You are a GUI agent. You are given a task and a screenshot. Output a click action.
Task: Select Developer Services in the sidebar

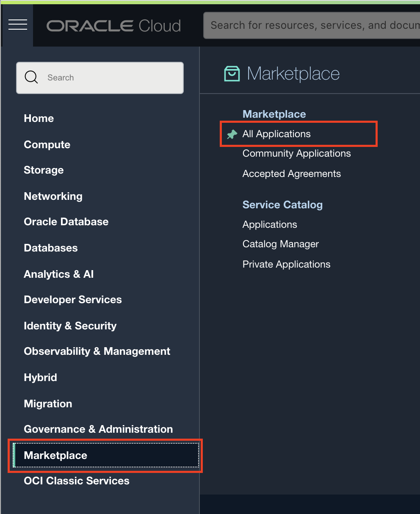click(73, 300)
